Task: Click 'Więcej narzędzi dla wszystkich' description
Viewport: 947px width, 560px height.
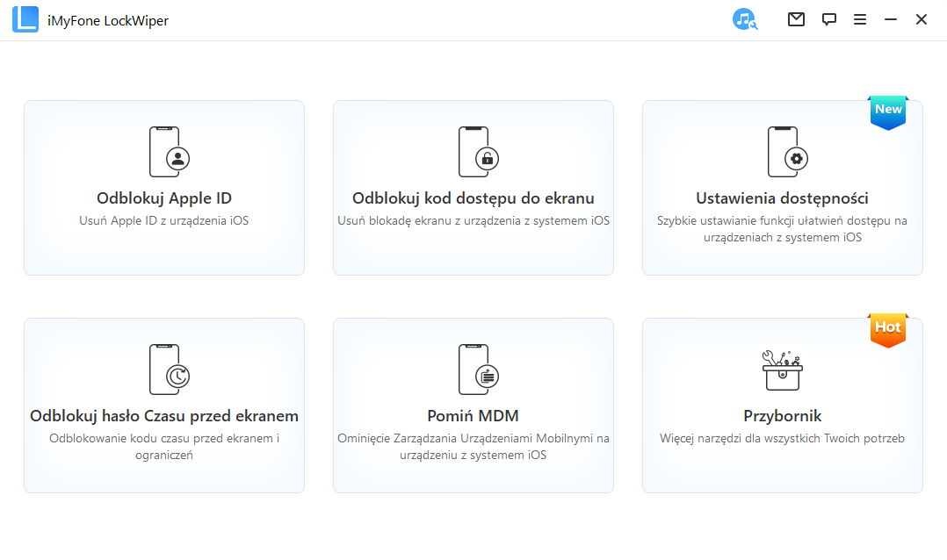Action: pyautogui.click(x=782, y=439)
